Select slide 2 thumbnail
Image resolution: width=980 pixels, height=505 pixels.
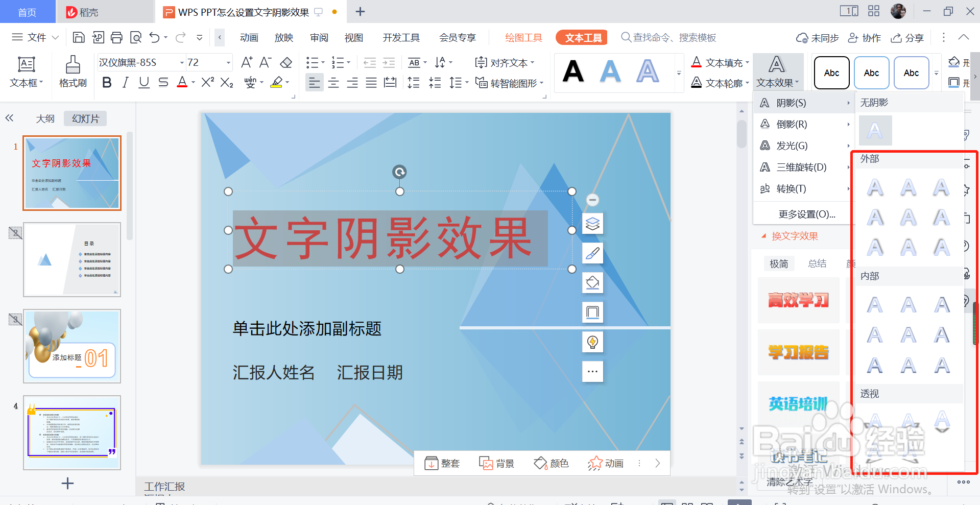click(72, 259)
